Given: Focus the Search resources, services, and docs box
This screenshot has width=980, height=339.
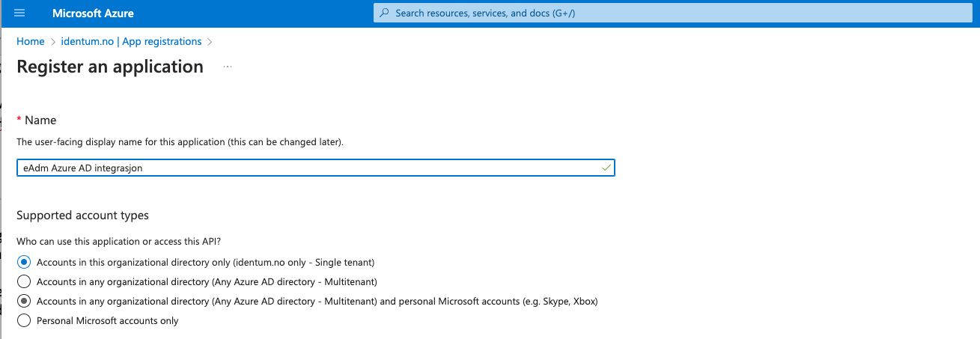Looking at the screenshot, I should pos(675,13).
